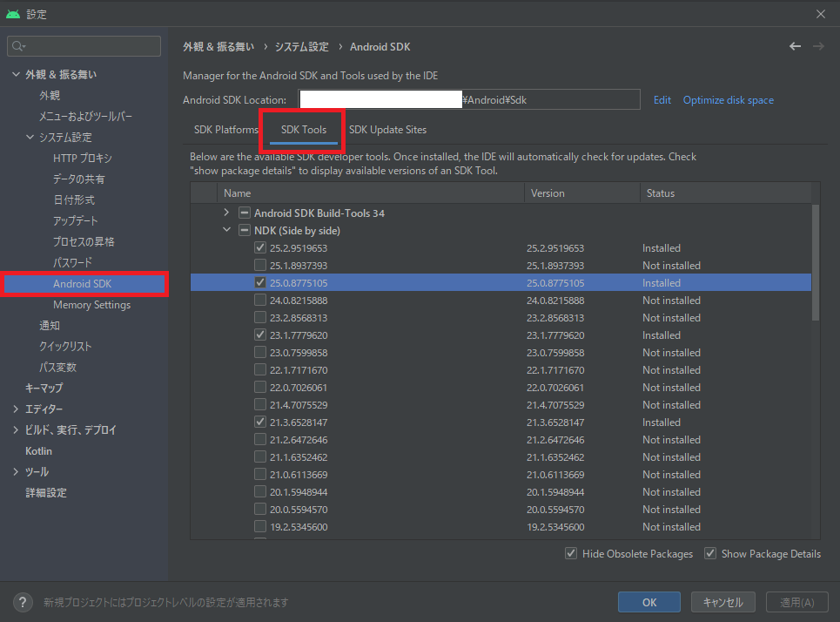Click the search magnifier icon

(x=18, y=46)
